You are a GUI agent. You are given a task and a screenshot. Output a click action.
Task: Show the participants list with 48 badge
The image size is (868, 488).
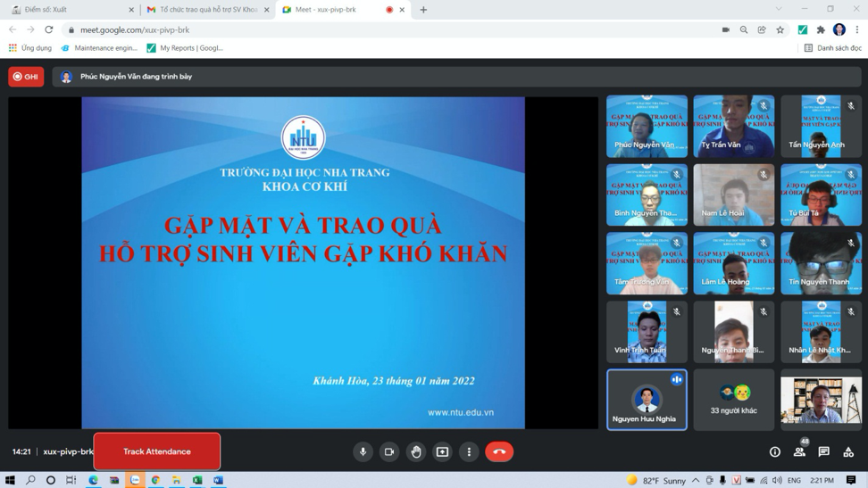tap(799, 451)
